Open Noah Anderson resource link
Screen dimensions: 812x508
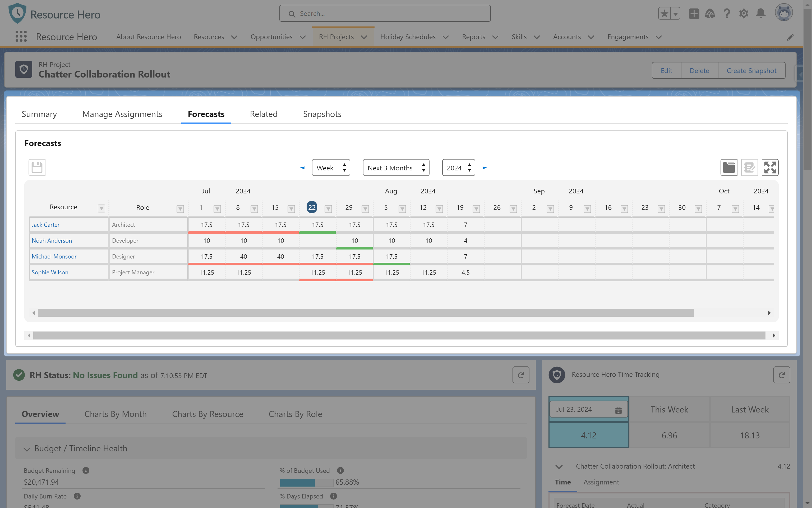tap(52, 241)
